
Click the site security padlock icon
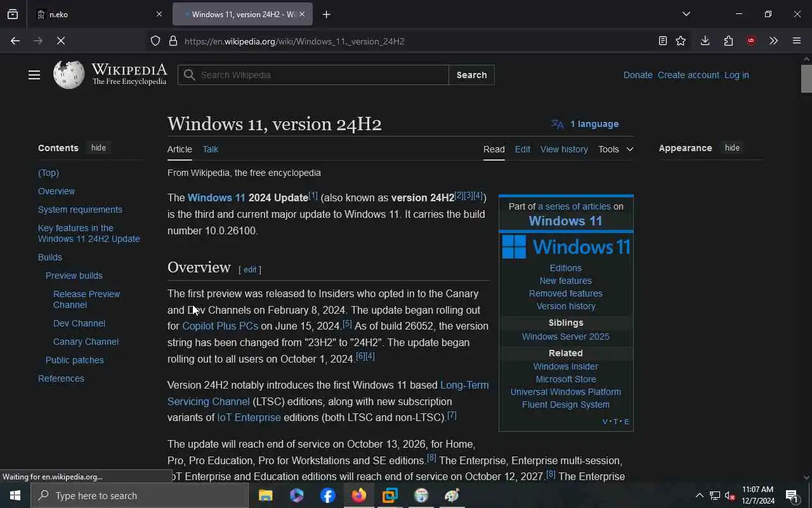(173, 41)
